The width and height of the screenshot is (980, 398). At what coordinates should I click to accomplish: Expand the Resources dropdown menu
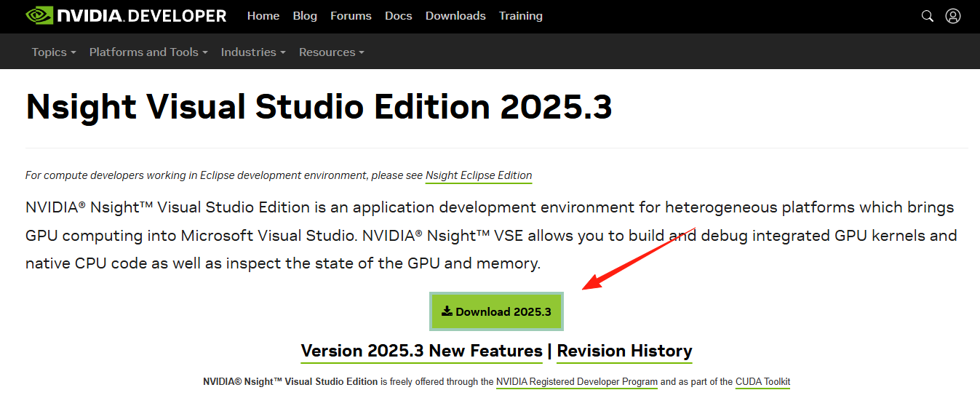(332, 52)
